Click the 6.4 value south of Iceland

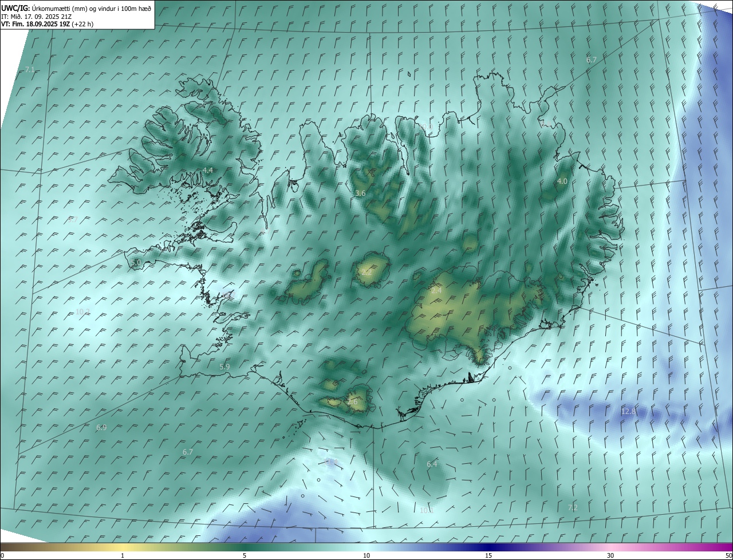[x=432, y=464]
